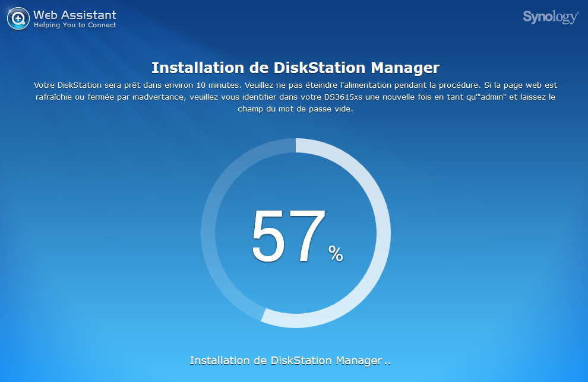Click the top start point of progress arc
The height and width of the screenshot is (382, 588).
[297, 146]
